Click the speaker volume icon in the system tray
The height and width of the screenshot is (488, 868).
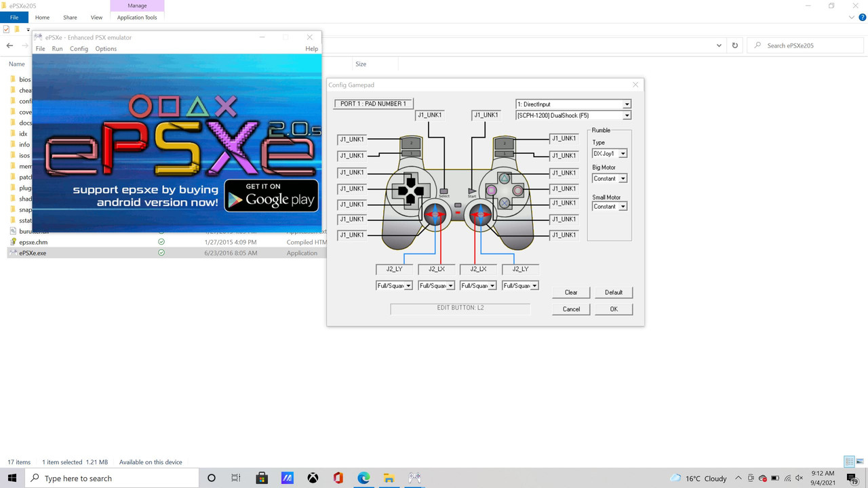pyautogui.click(x=800, y=478)
